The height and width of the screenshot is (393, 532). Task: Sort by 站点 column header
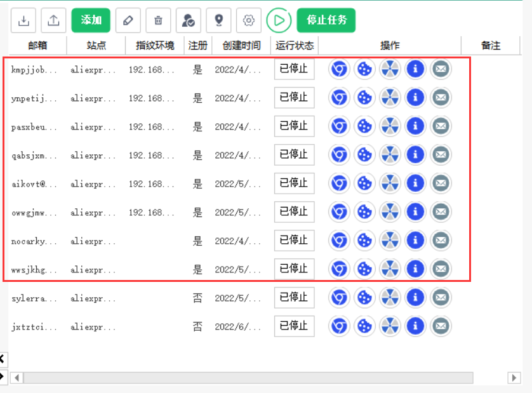pos(96,46)
